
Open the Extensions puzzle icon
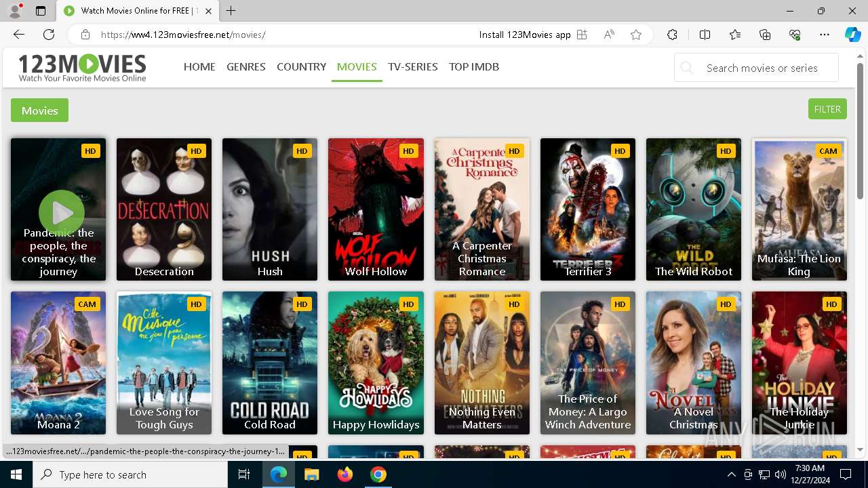(672, 35)
